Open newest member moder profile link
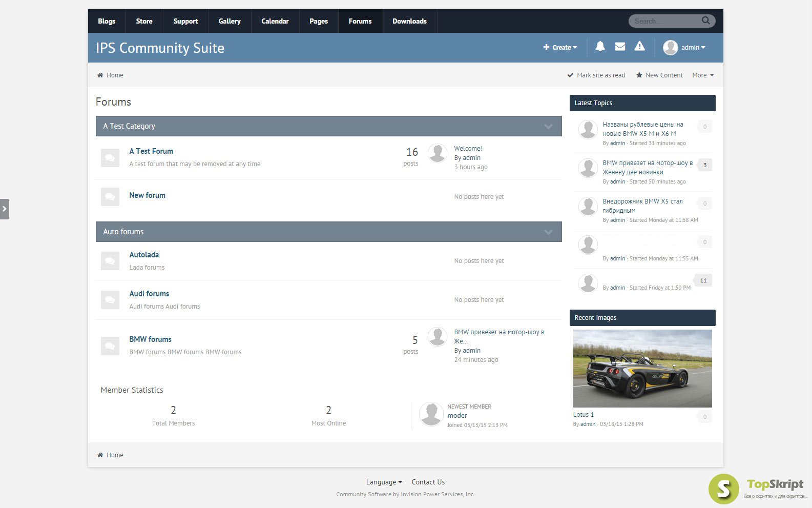Image resolution: width=812 pixels, height=508 pixels. pyautogui.click(x=457, y=416)
